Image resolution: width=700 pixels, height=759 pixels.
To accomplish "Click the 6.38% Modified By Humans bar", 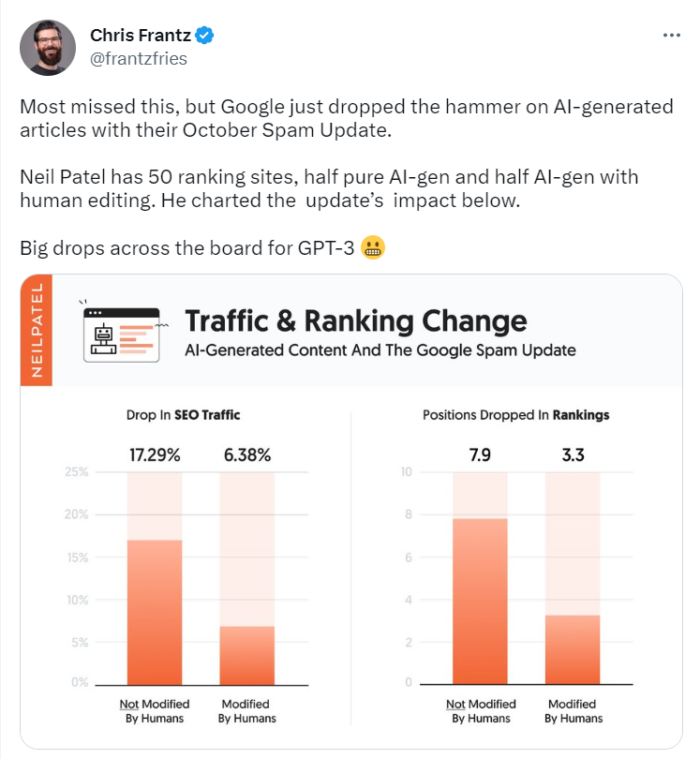I will tap(246, 655).
